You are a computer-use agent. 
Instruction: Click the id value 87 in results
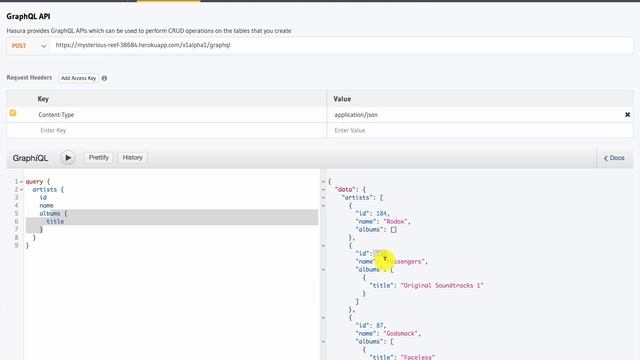380,326
